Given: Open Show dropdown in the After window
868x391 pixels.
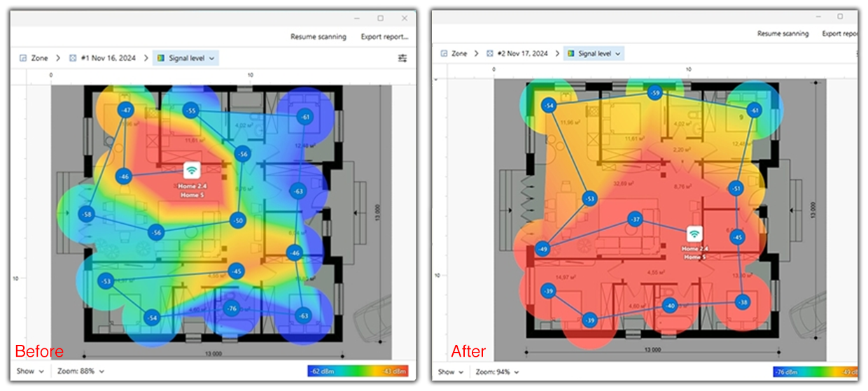Looking at the screenshot, I should (x=450, y=372).
